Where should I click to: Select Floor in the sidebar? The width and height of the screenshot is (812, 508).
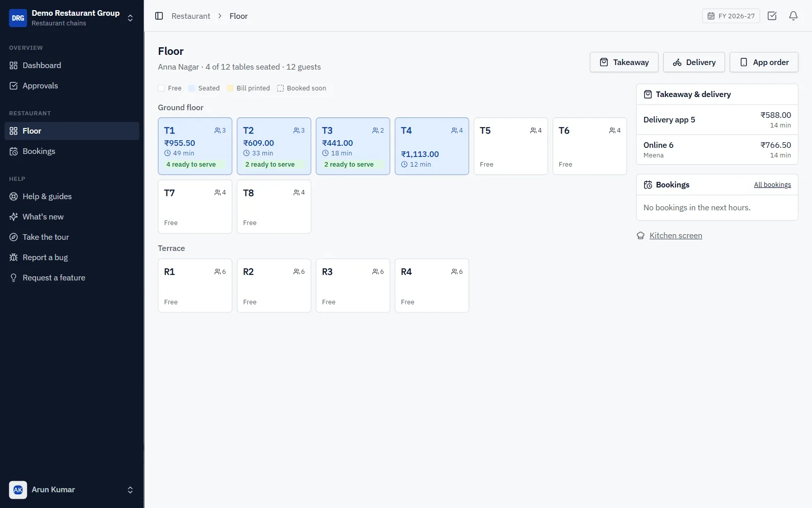coord(72,131)
